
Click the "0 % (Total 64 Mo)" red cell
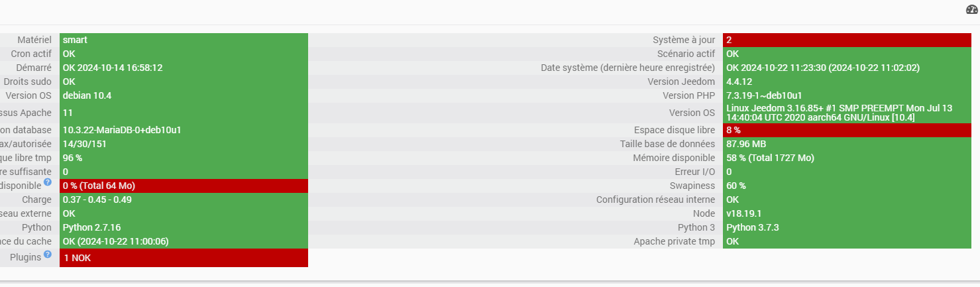184,186
